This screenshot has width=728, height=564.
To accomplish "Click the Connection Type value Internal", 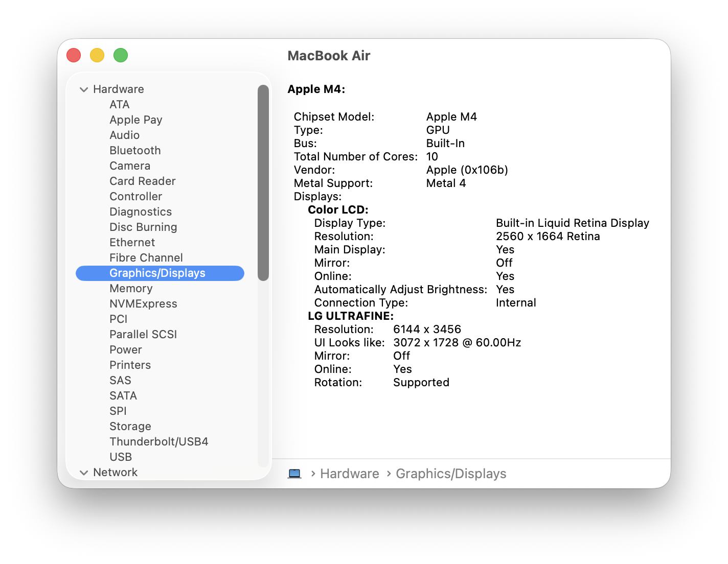I will pyautogui.click(x=516, y=302).
